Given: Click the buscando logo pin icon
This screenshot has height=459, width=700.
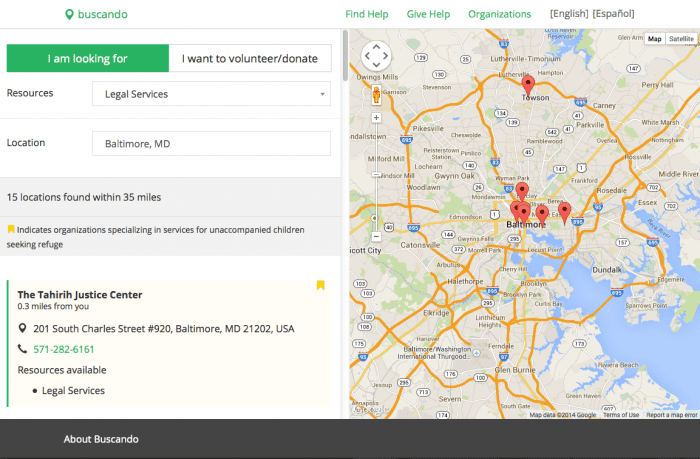Looking at the screenshot, I should pos(69,15).
